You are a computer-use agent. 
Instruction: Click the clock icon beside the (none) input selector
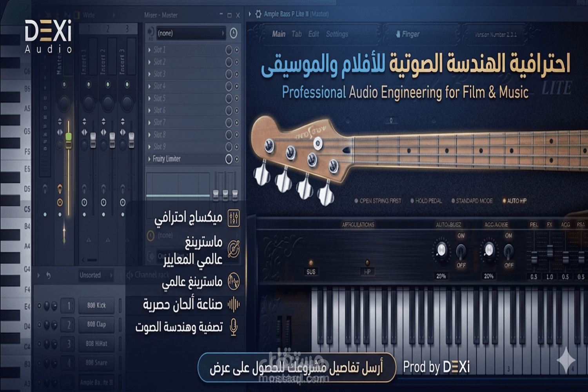(233, 33)
